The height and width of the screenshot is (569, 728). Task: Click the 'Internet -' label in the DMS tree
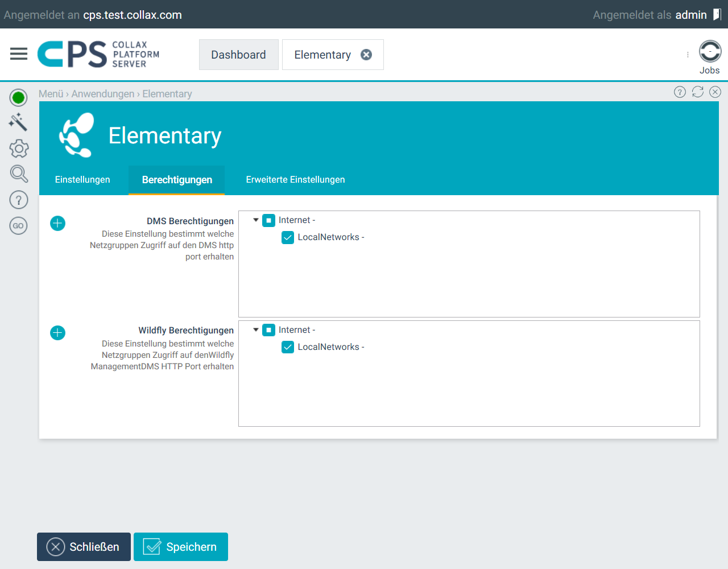tap(297, 220)
